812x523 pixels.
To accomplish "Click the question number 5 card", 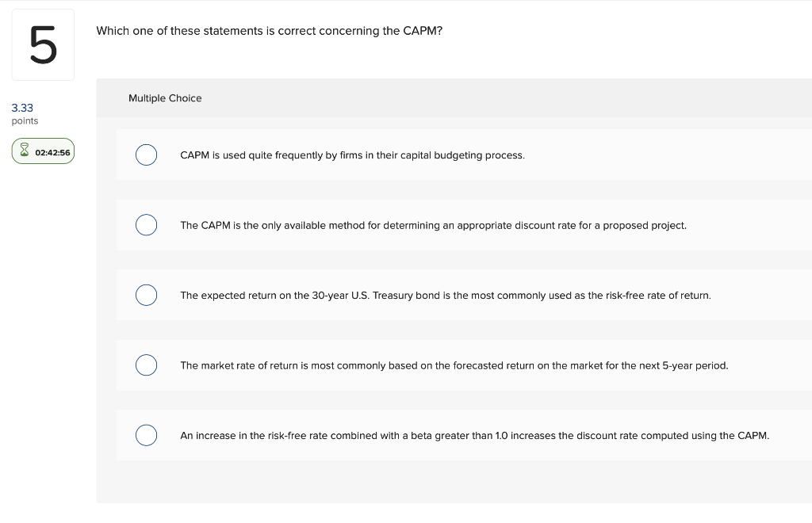I will [x=43, y=45].
